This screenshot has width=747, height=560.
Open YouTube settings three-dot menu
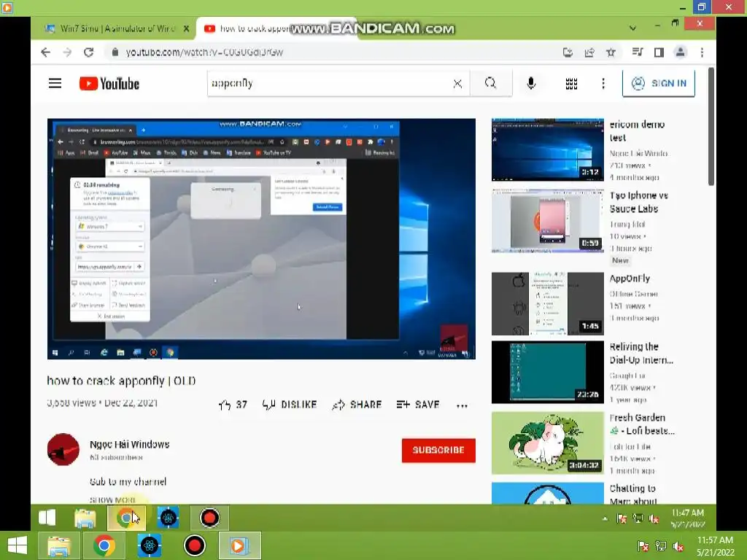pyautogui.click(x=603, y=84)
